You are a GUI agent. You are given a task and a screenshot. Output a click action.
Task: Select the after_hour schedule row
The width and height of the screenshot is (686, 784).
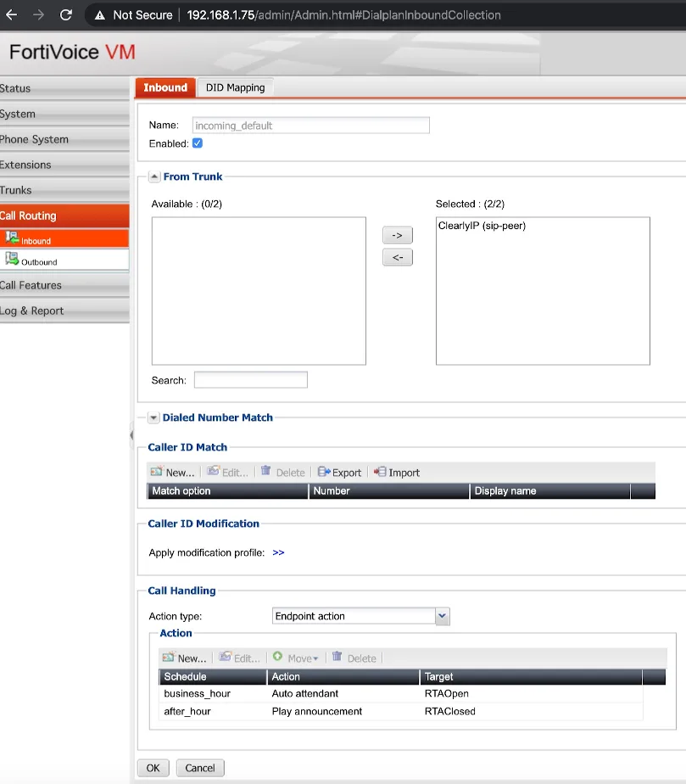[x=401, y=712]
